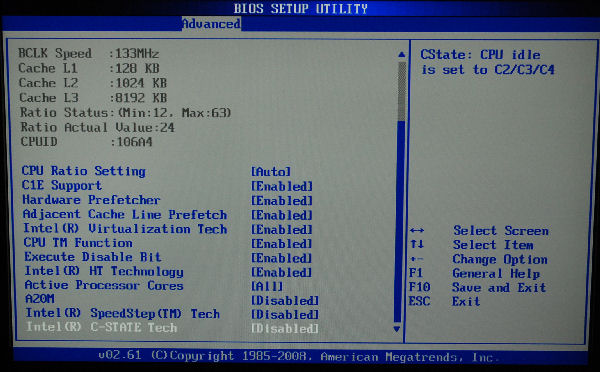The height and width of the screenshot is (372, 600).
Task: Click the F10 Save and Exit hint
Action: click(478, 287)
